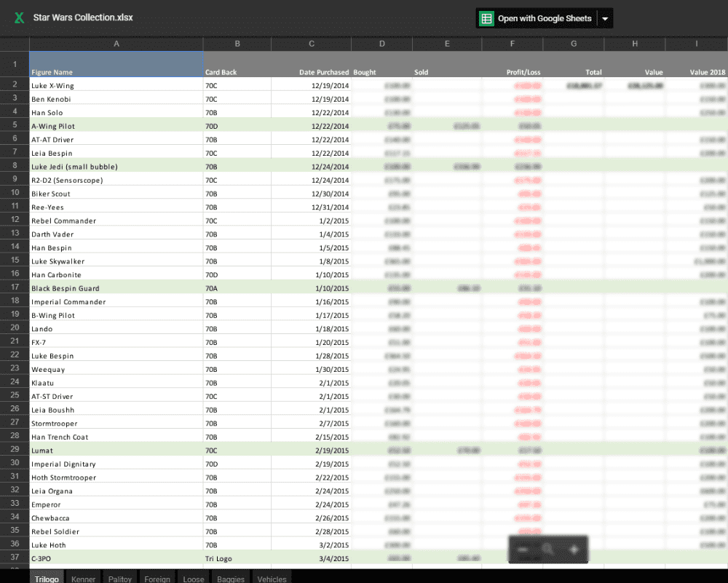
Task: Switch to the Kenner sheet tab
Action: click(83, 579)
